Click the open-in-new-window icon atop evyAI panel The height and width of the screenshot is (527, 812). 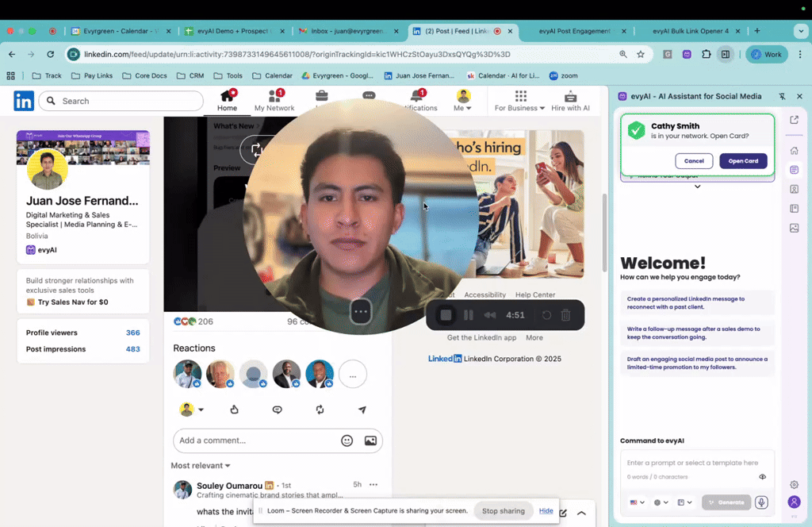coord(795,120)
